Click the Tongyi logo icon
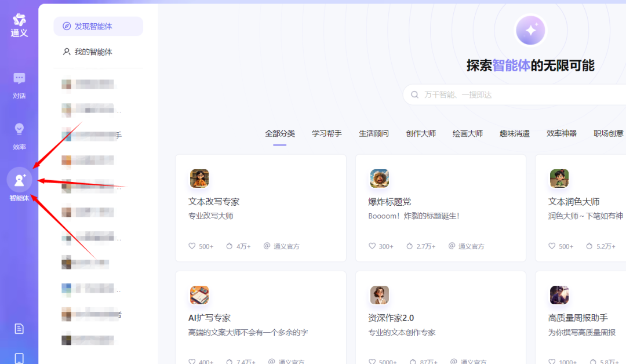 click(19, 20)
